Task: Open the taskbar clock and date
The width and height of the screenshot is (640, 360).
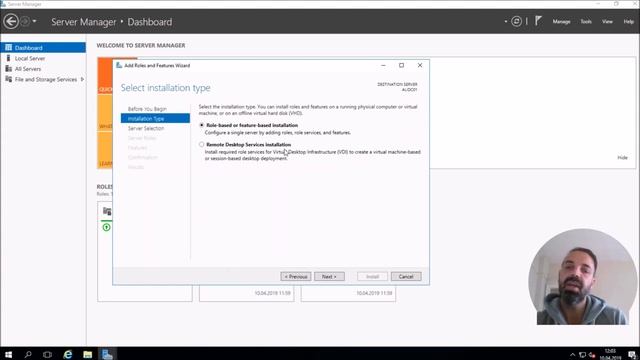Action: click(610, 354)
